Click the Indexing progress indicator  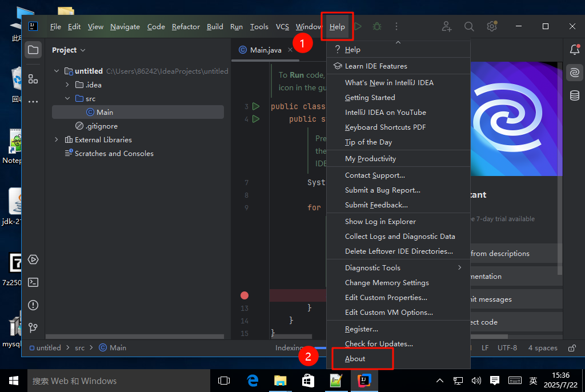pos(300,348)
